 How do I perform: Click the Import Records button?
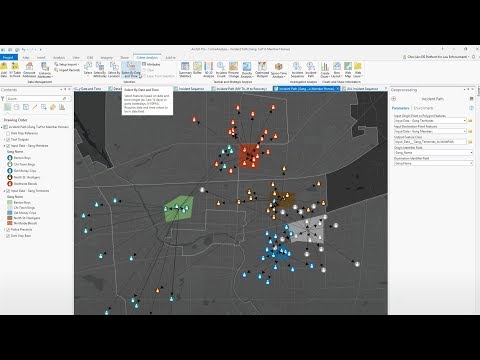pos(67,70)
